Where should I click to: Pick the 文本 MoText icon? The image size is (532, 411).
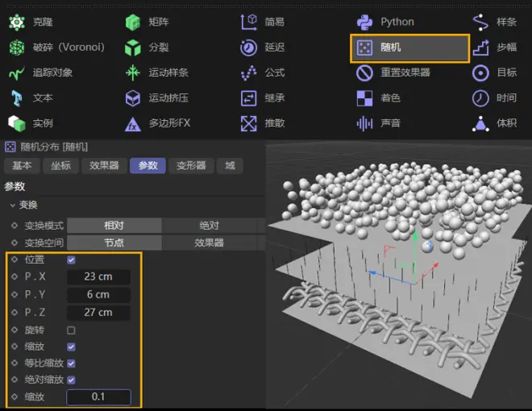17,98
